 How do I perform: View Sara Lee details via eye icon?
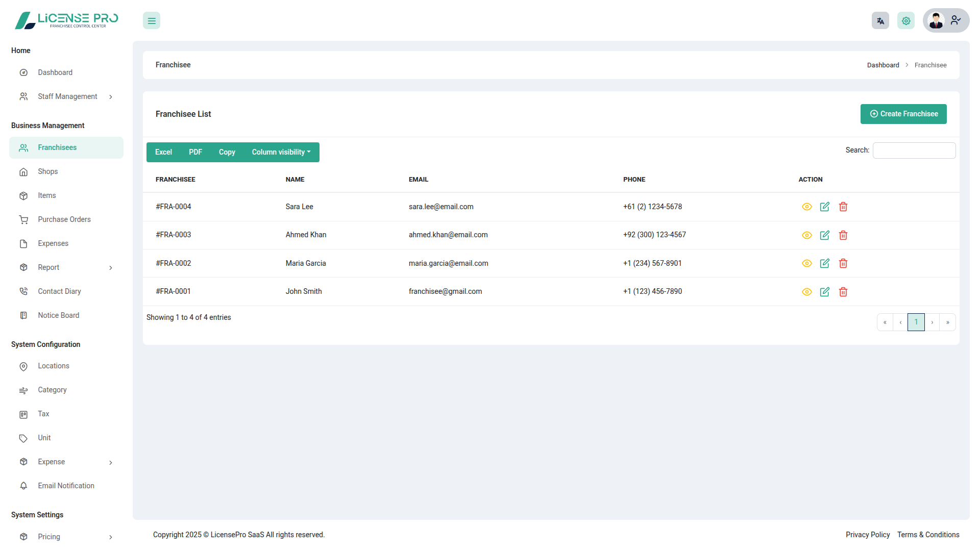click(806, 207)
